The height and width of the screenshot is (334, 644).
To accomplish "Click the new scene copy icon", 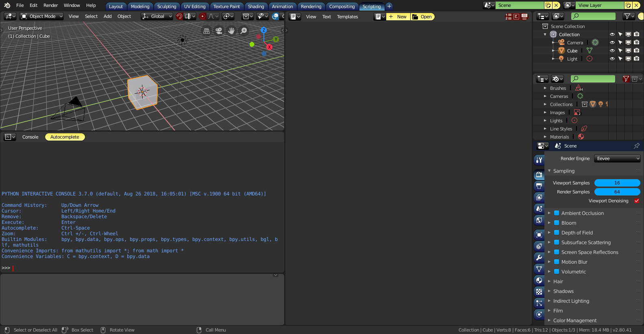I will coord(548,5).
